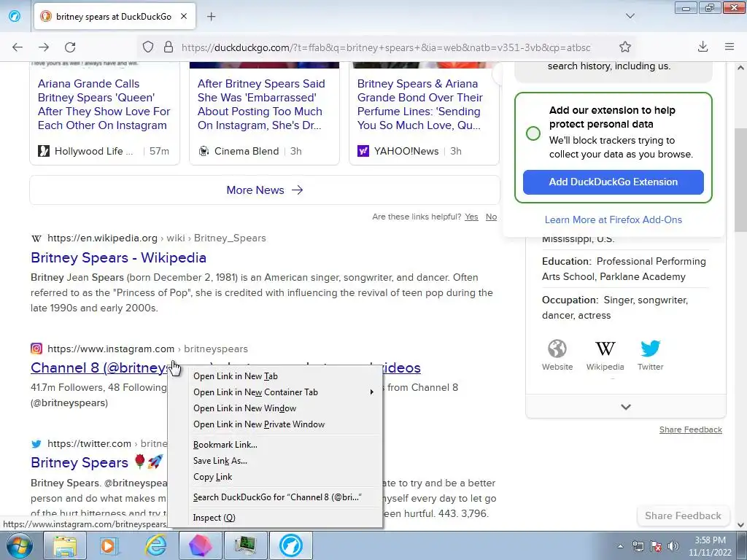Click the More News button
Screen dimensions: 747x560
[x=265, y=190]
